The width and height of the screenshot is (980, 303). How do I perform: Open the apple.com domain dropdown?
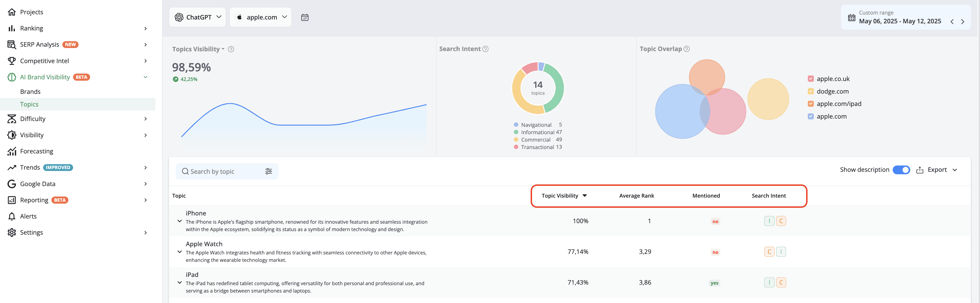point(261,18)
